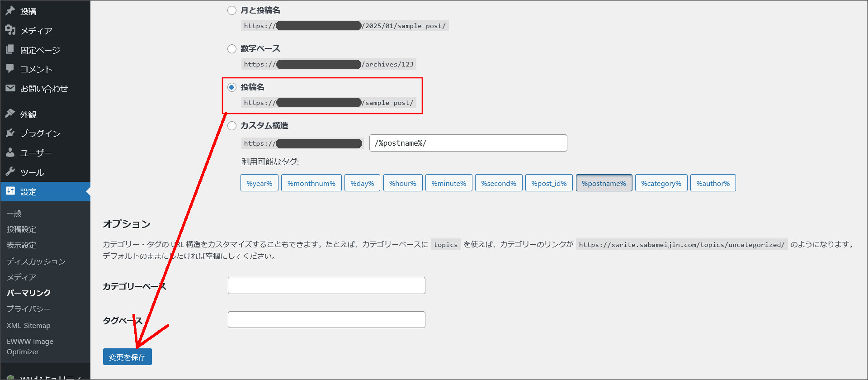Click the speech-bubble icon beside コメント
This screenshot has height=380, width=868.
click(x=10, y=69)
